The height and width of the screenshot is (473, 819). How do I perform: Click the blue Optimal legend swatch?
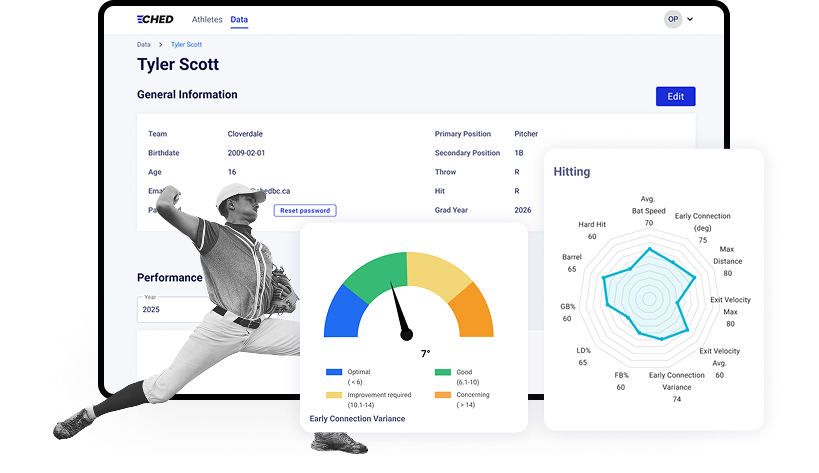pyautogui.click(x=334, y=372)
